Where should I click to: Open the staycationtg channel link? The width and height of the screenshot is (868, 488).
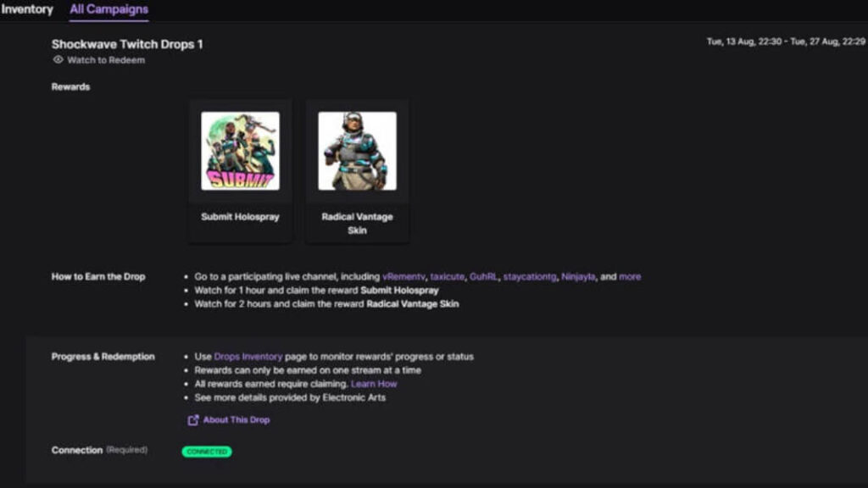pos(530,277)
